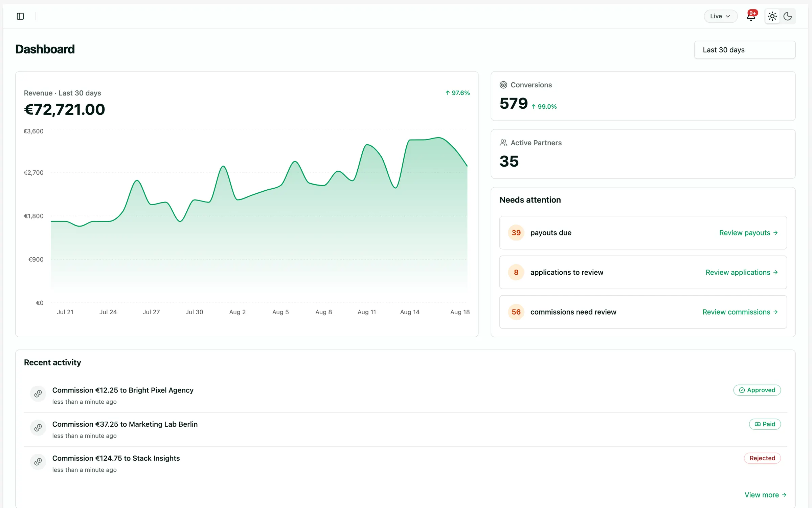Switch to dark theme moon icon
This screenshot has width=812, height=508.
click(788, 16)
